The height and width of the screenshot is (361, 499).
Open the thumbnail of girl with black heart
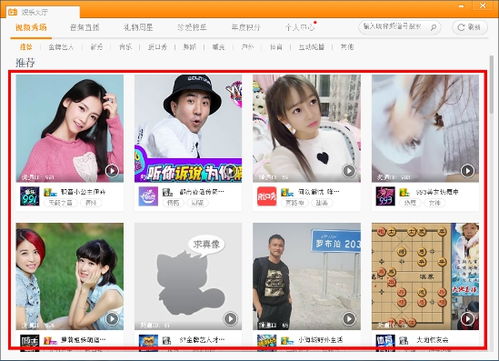[307, 128]
